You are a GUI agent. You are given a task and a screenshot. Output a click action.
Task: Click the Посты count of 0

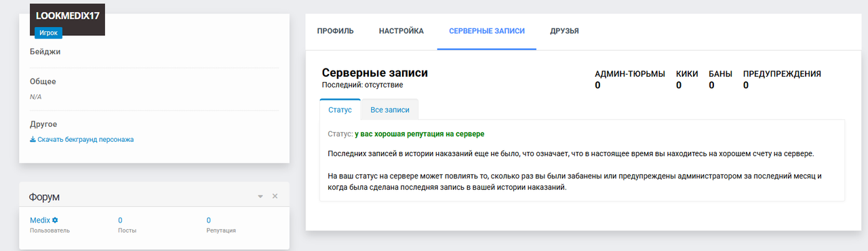[120, 220]
